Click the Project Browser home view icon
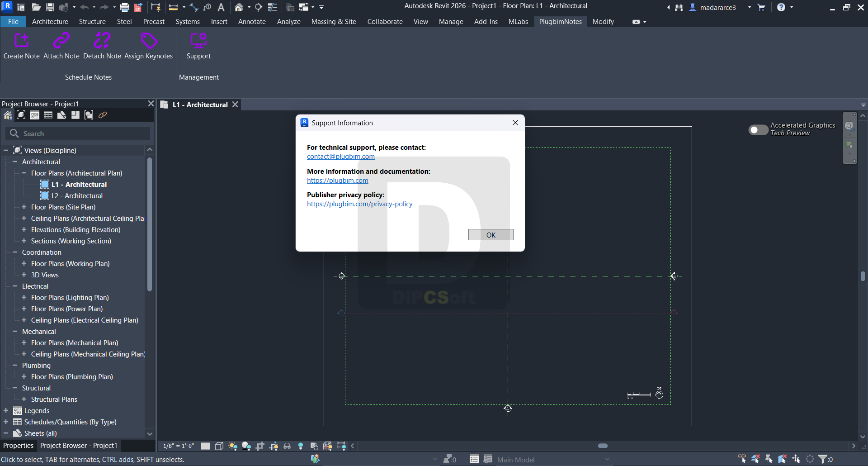The height and width of the screenshot is (466, 868). click(x=8, y=115)
